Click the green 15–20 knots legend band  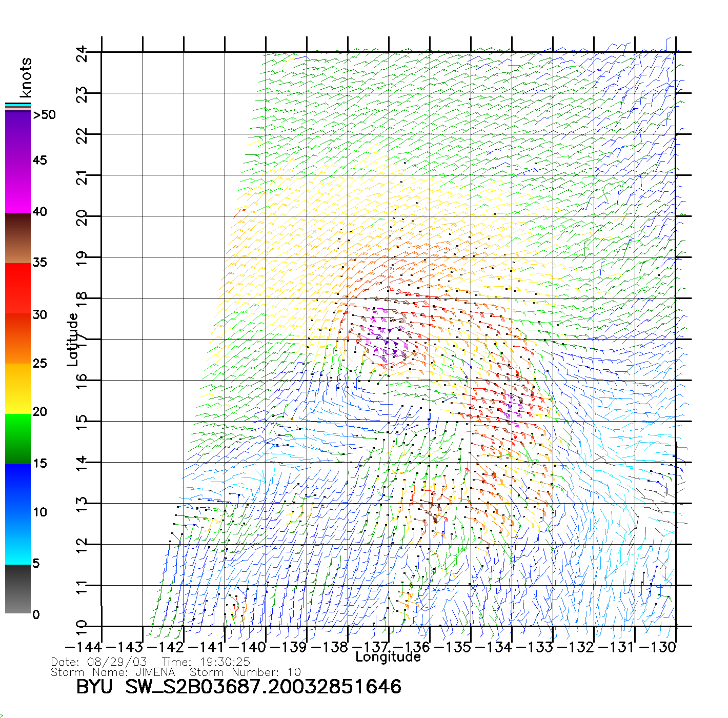coord(18,438)
